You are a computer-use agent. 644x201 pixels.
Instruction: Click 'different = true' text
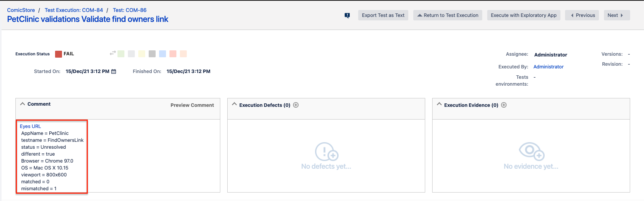tap(38, 154)
